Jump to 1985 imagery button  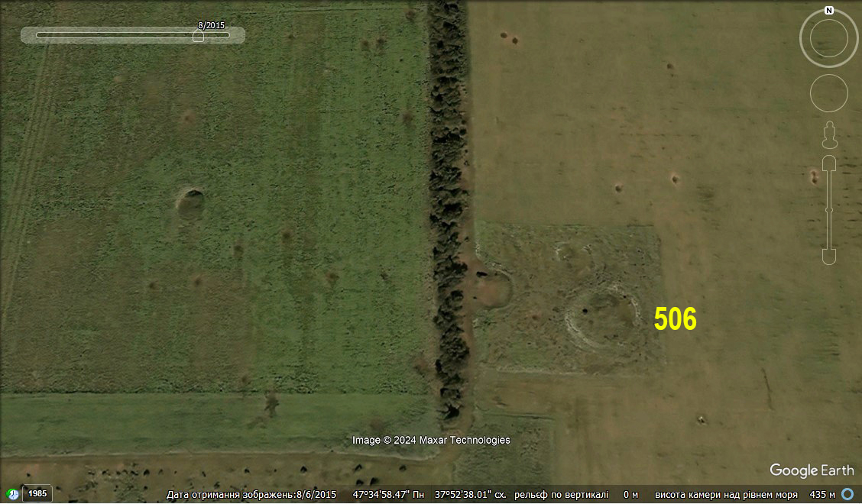click(x=37, y=494)
